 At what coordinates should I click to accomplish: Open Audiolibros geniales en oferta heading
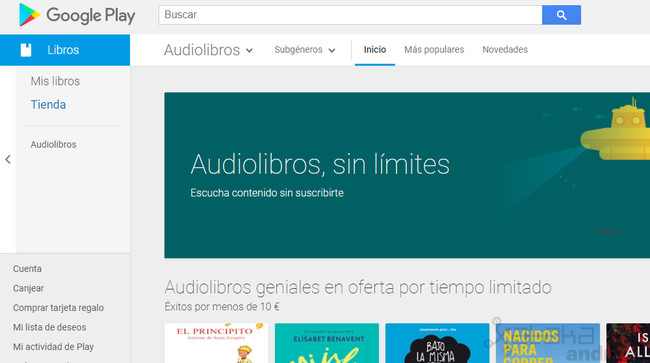[x=358, y=288]
